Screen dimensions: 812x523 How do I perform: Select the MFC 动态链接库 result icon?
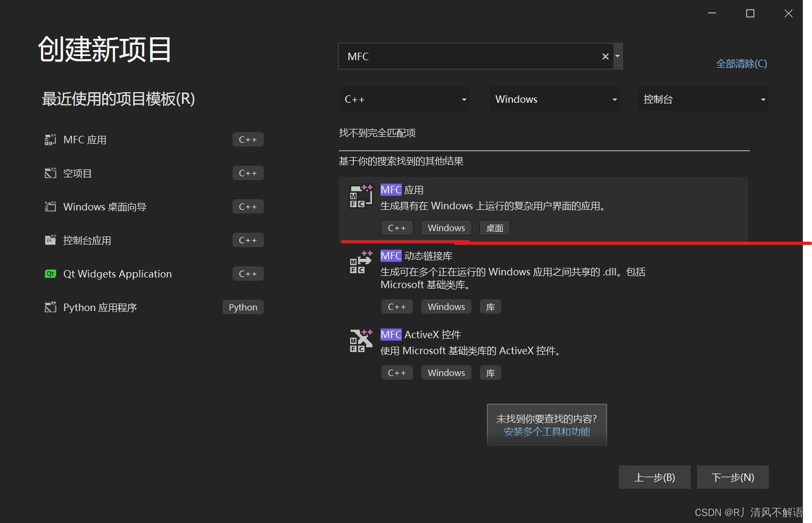click(x=360, y=262)
